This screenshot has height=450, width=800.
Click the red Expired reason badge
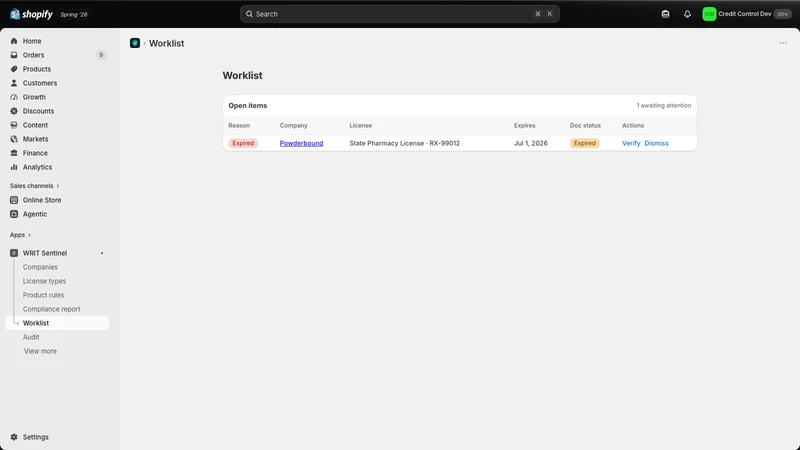tap(243, 143)
